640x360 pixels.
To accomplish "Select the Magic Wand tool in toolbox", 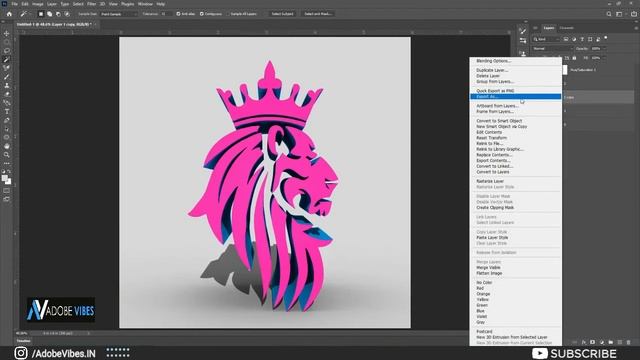I will pos(7,60).
